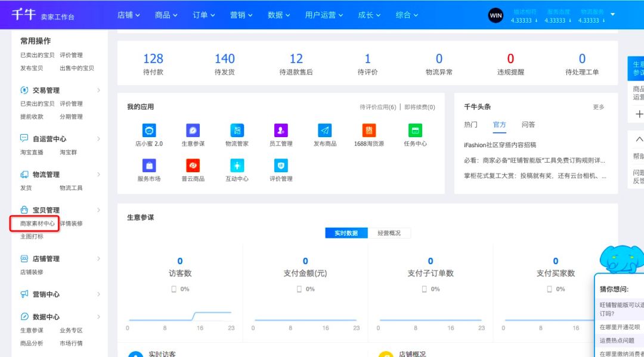
Task: Click the WIN shop avatar icon
Action: [496, 15]
